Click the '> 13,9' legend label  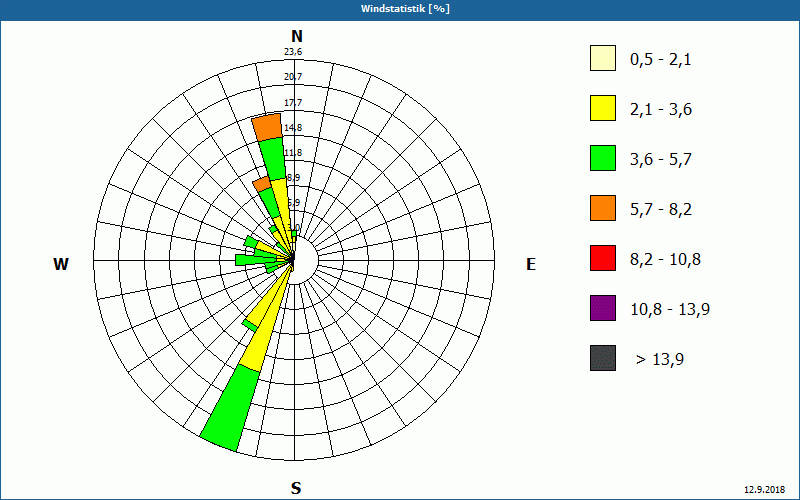click(x=660, y=360)
